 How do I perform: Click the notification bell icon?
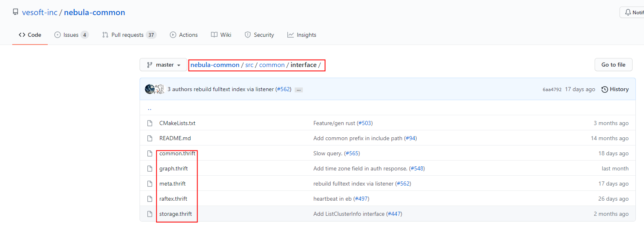coord(628,12)
